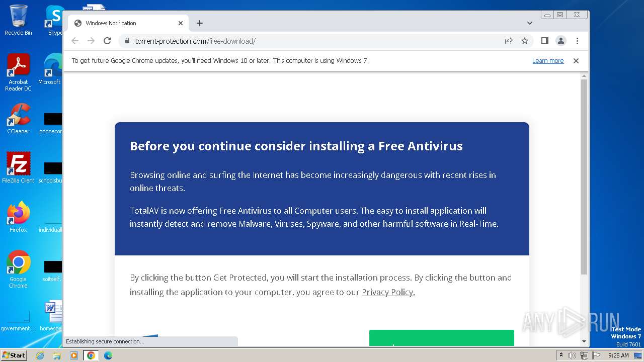Open Chrome profile avatar menu
This screenshot has width=644, height=362.
coord(561,41)
